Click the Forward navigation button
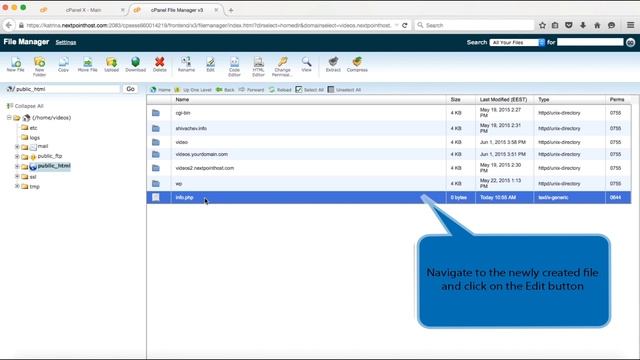Screen dimensions: 640x360 [x=251, y=90]
